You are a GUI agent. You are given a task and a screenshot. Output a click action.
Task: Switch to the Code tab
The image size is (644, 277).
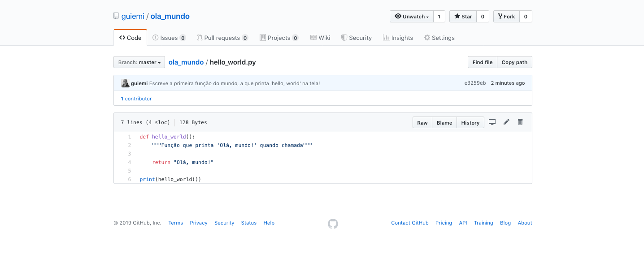(130, 38)
